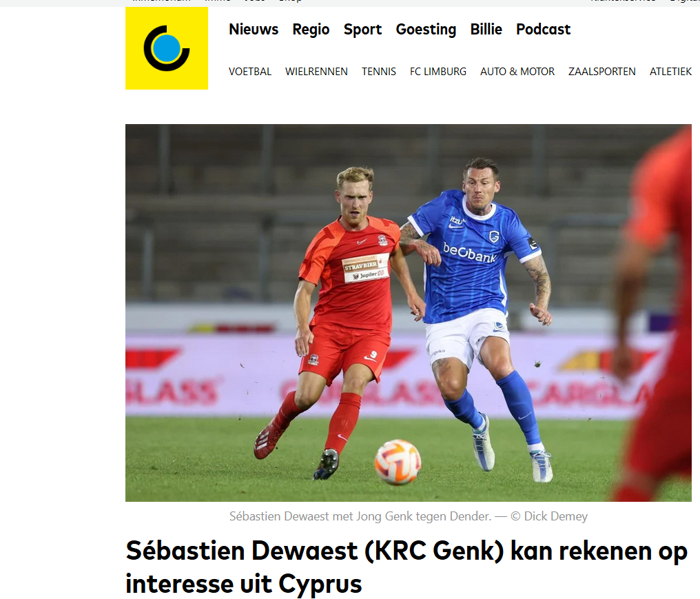This screenshot has width=700, height=599.
Task: Open the AUTO & MOTOR subsection
Action: tap(517, 72)
